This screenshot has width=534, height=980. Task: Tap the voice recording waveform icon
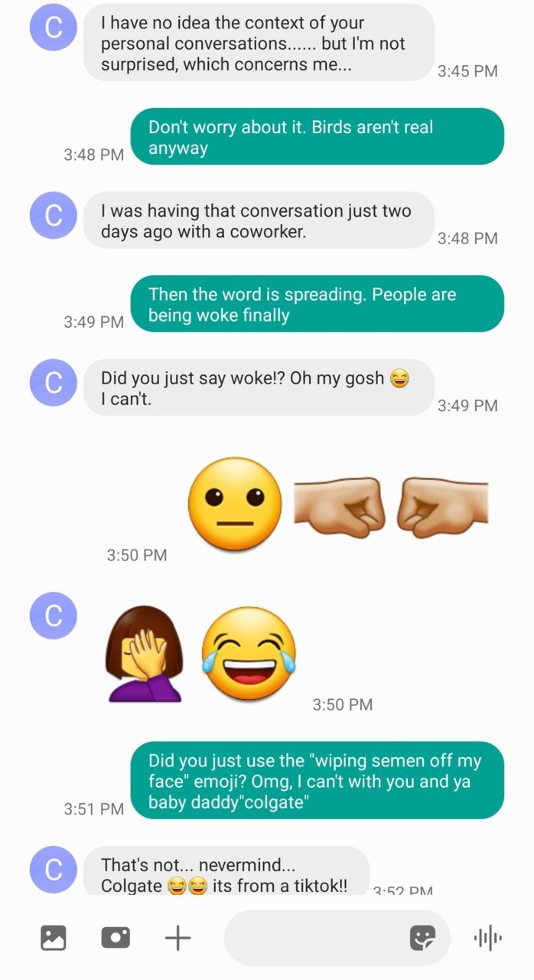click(x=488, y=937)
